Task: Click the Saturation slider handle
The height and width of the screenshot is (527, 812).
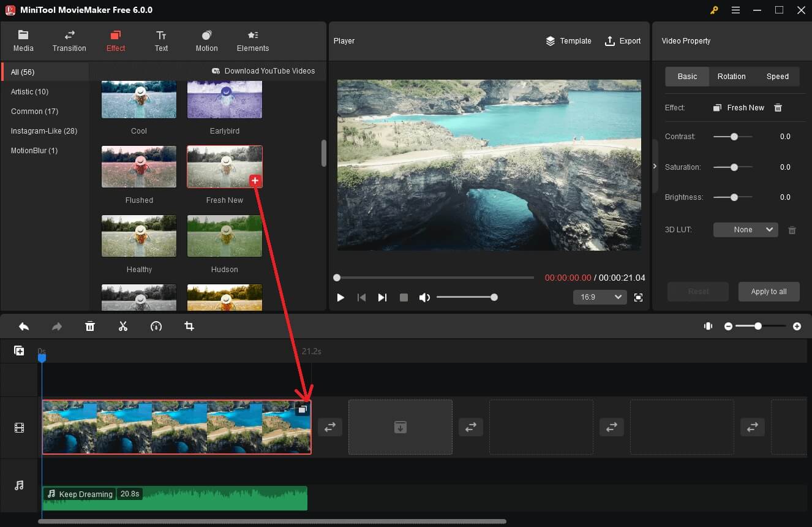Action: [x=733, y=167]
